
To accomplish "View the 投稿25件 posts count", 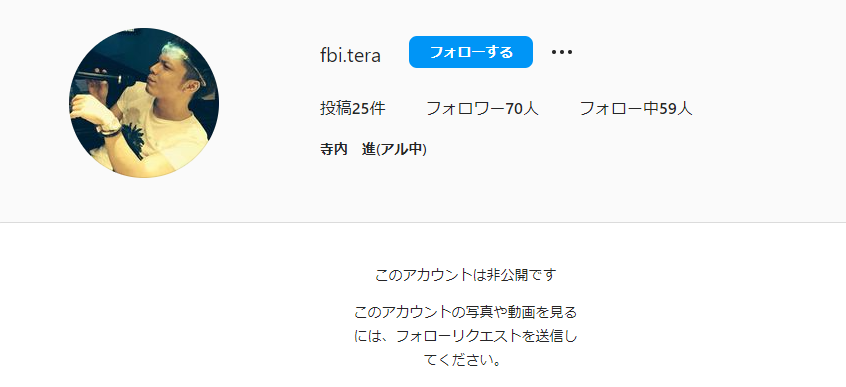I will (x=352, y=108).
